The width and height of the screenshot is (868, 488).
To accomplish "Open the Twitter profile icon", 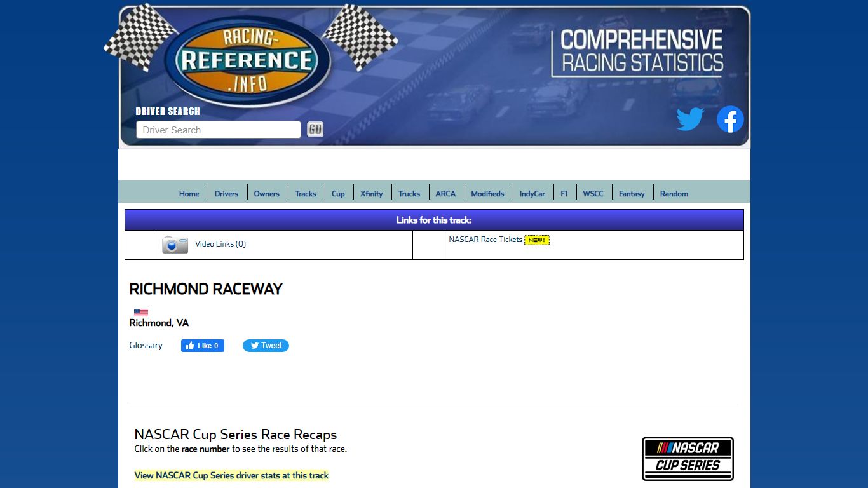I will (x=690, y=119).
